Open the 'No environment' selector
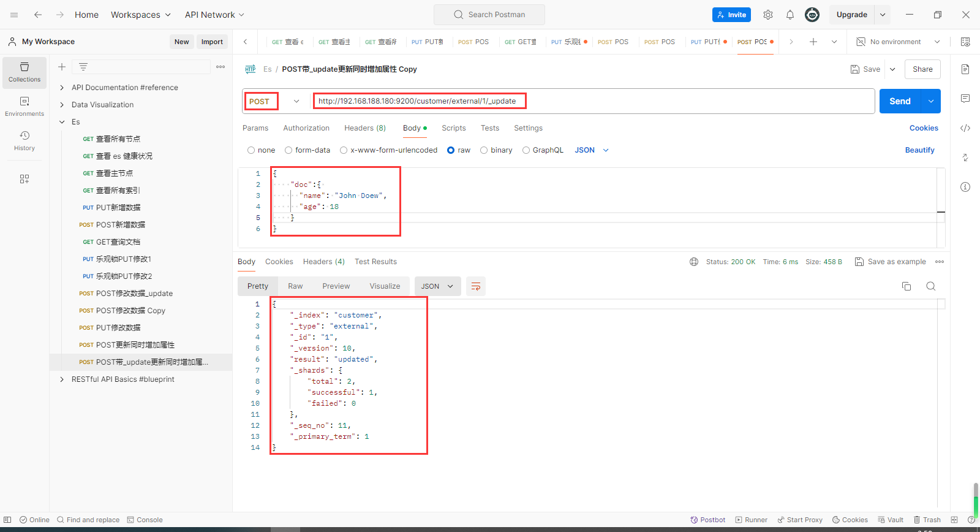 (898, 42)
